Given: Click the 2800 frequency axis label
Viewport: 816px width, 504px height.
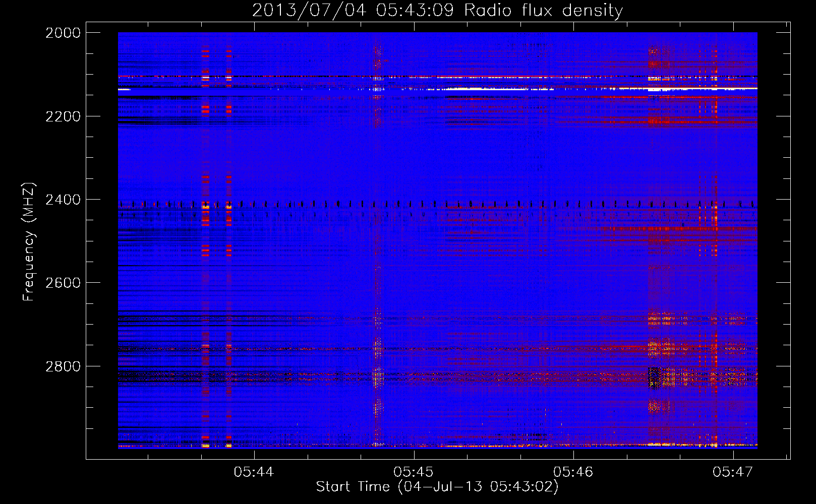Looking at the screenshot, I should 63,366.
